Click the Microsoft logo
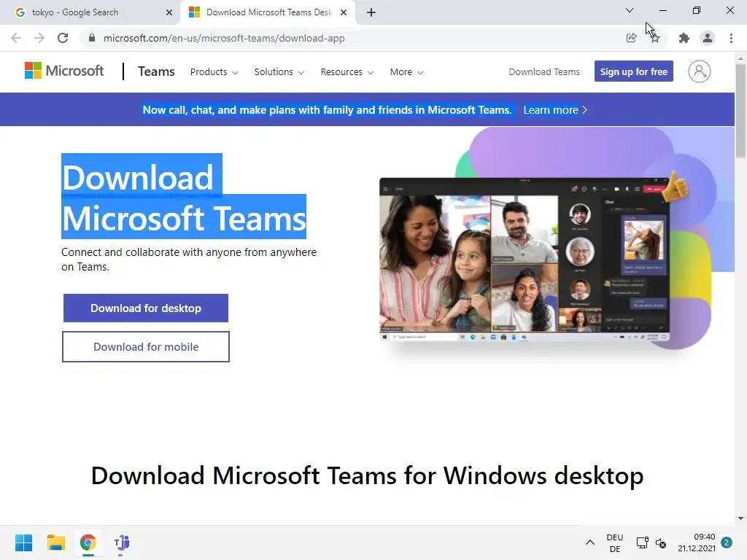The image size is (747, 560). 64,71
